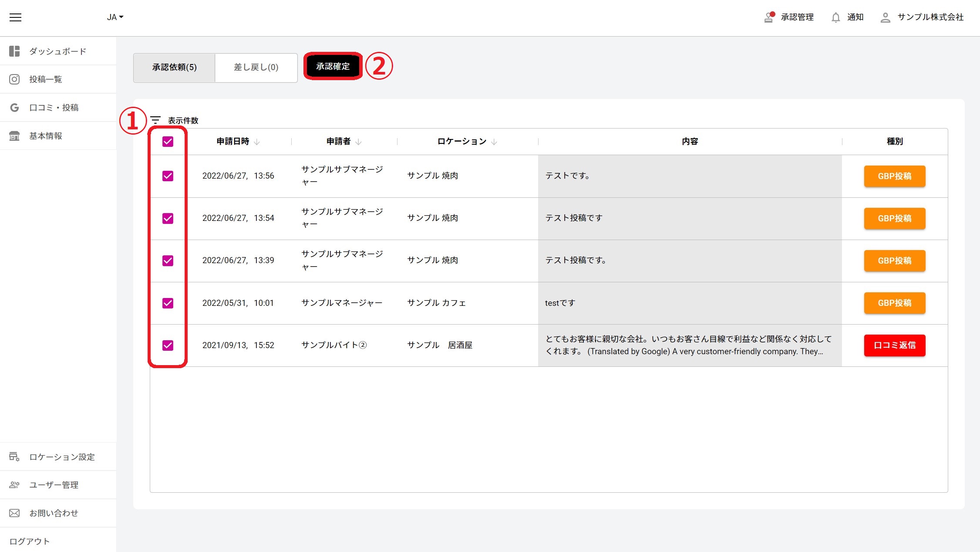Screen dimensions: 980x552
Task: Click the red 口コミ返信 button
Action: pyautogui.click(x=894, y=345)
